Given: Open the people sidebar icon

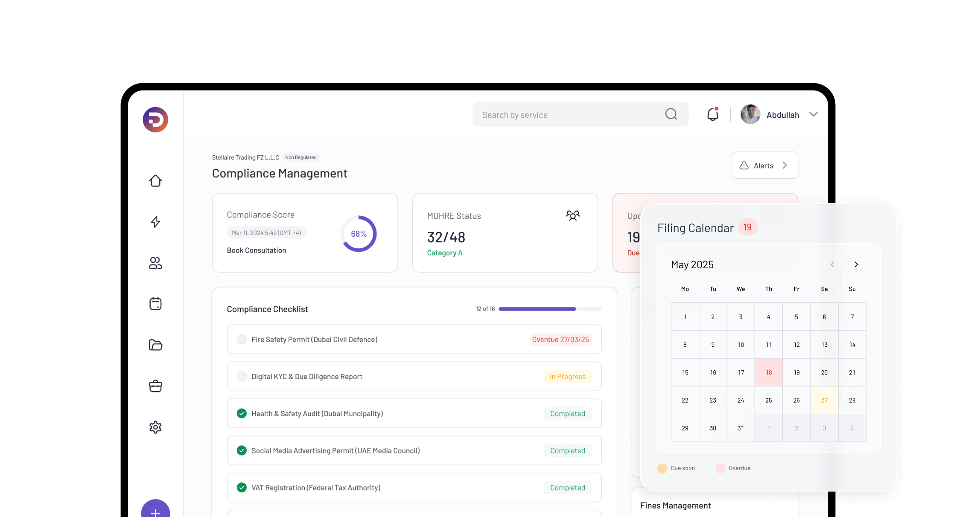Looking at the screenshot, I should point(155,263).
